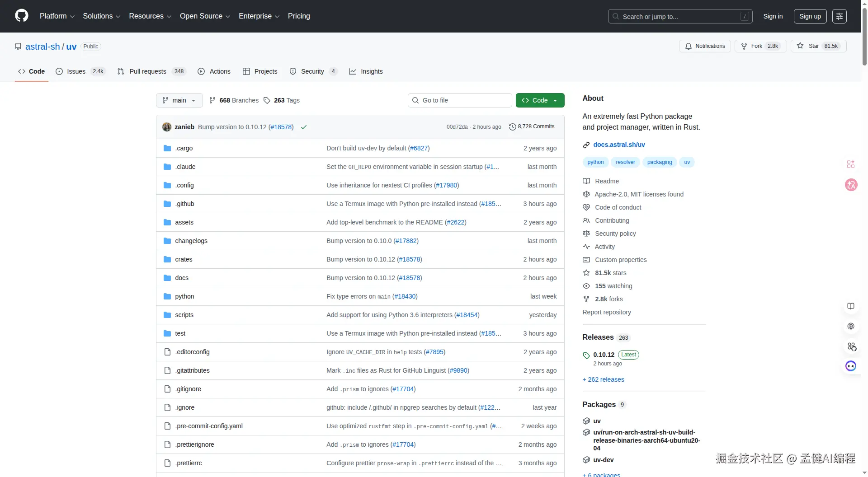Click the search magnifier in the search bar
Viewport: 868px width, 477px height.
(615, 16)
